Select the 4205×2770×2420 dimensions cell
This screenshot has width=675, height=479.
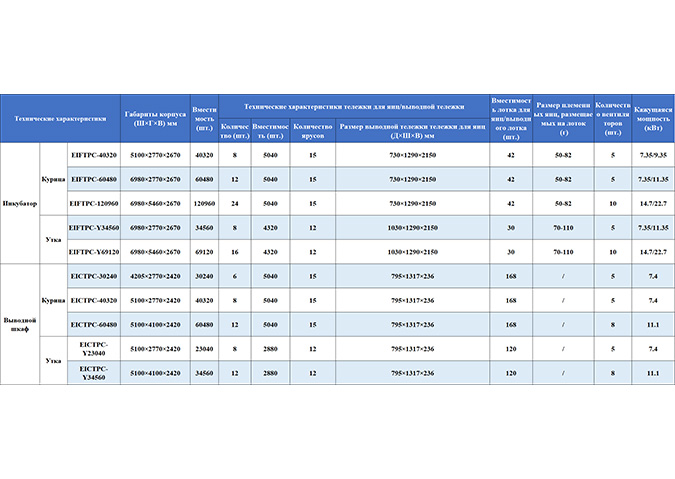pyautogui.click(x=155, y=276)
